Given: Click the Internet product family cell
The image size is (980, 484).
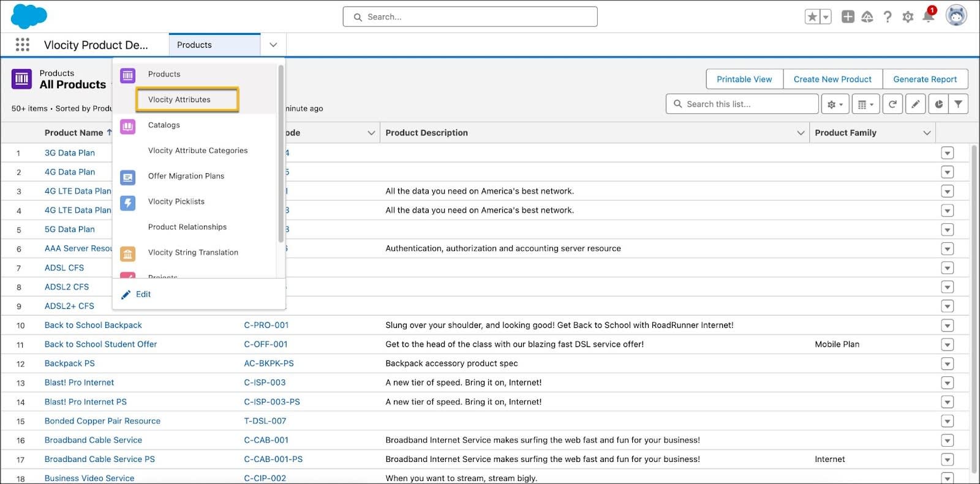Looking at the screenshot, I should tap(830, 460).
